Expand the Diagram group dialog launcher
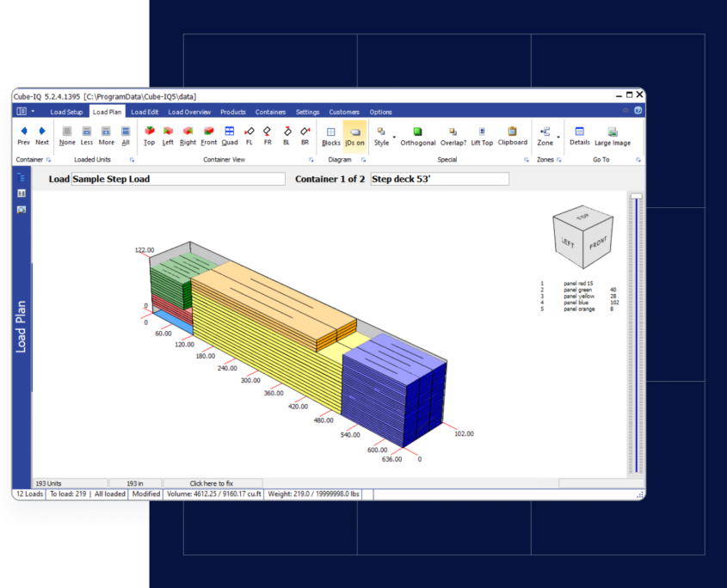The image size is (727, 588). click(363, 160)
